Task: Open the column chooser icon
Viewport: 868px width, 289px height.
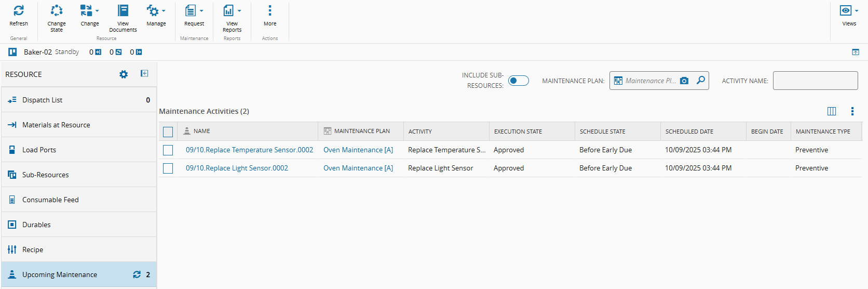Action: click(832, 111)
